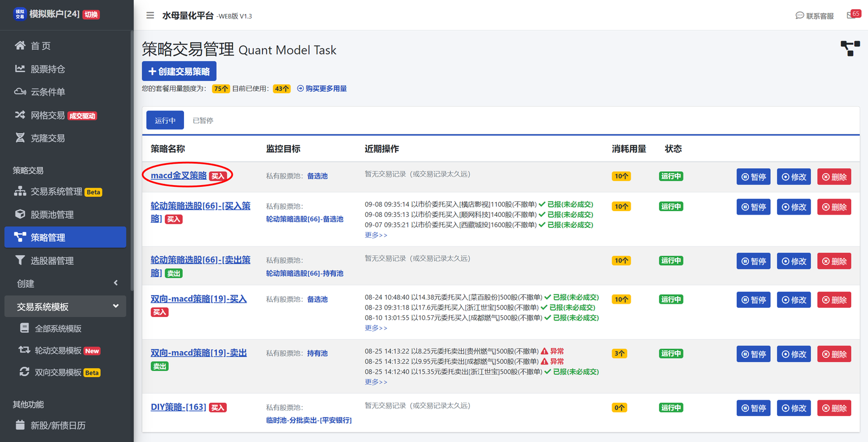Click 切换 to switch the simulated account

(91, 14)
